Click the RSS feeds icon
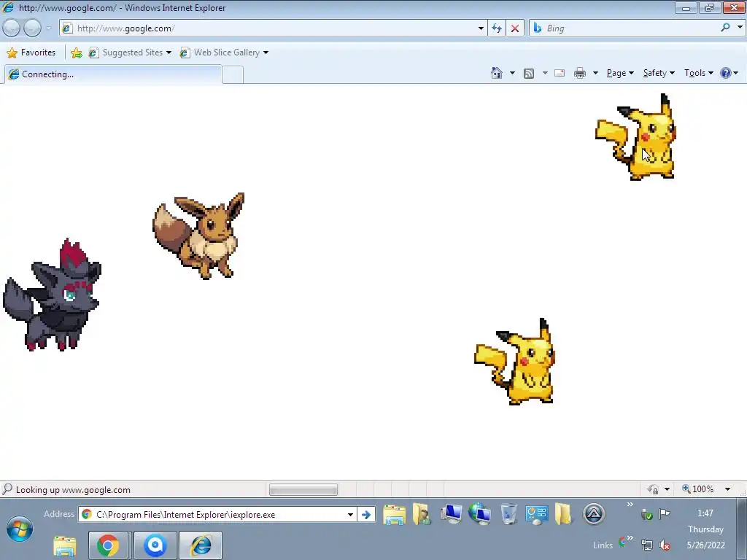Image resolution: width=747 pixels, height=560 pixels. [x=529, y=73]
